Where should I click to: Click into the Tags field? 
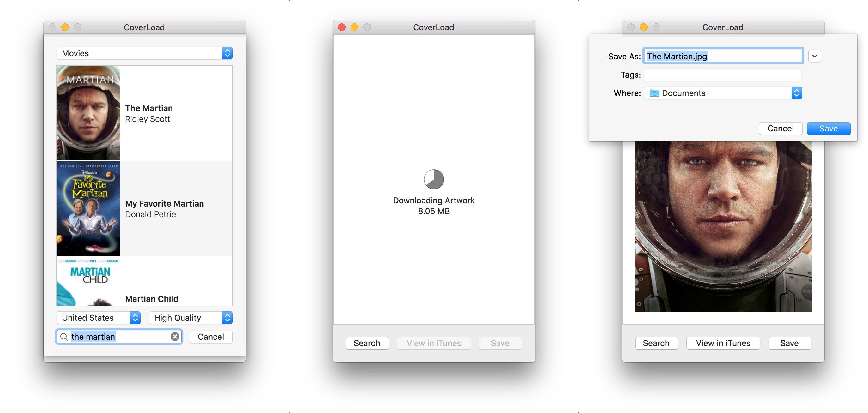point(723,75)
